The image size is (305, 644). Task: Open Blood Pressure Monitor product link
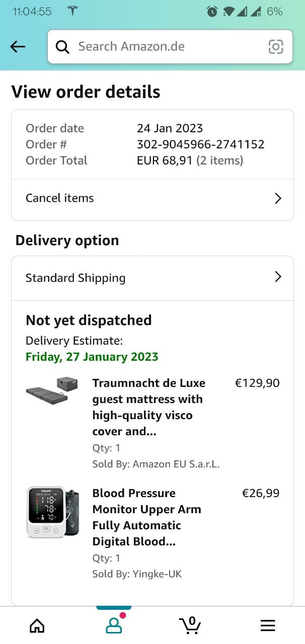point(146,517)
